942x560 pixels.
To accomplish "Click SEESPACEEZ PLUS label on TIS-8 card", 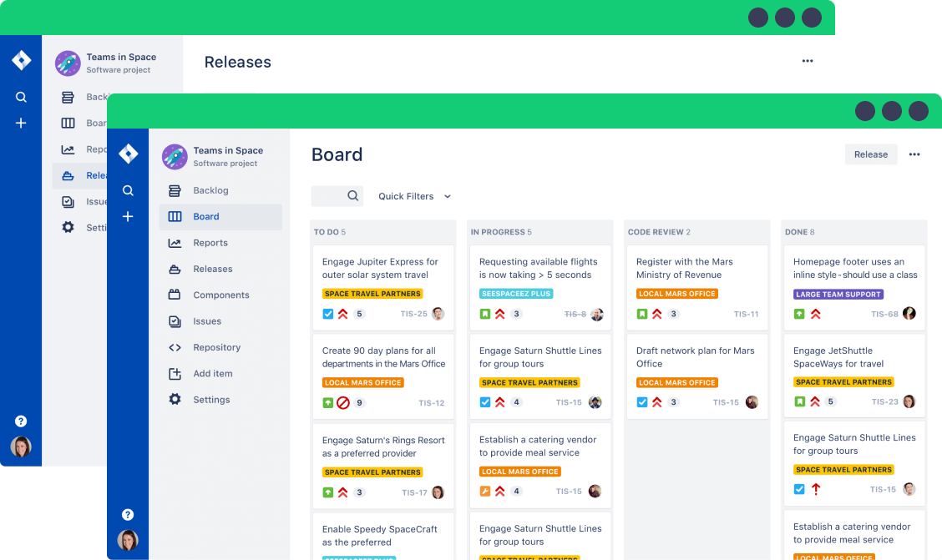I will (x=516, y=294).
